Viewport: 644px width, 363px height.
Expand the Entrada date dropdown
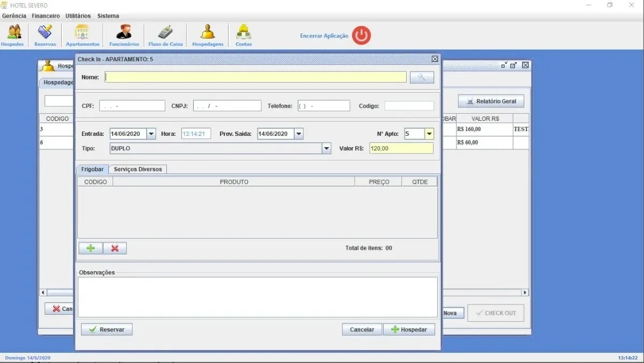151,134
